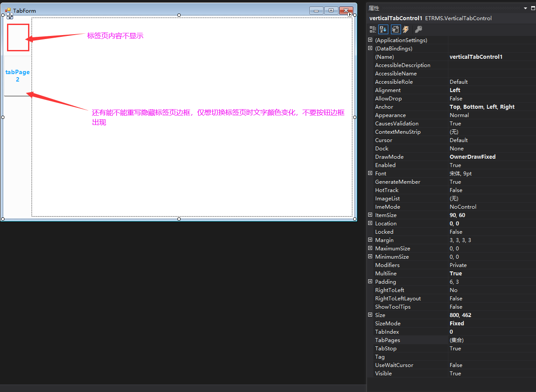
Task: Click the TabForm title bar icon
Action: (x=8, y=11)
